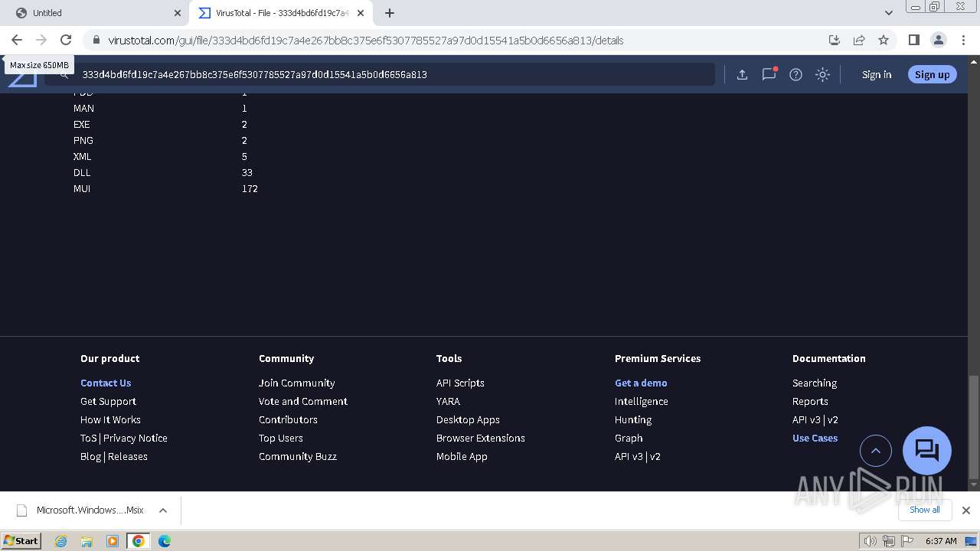
Task: Reload the current page
Action: [x=66, y=40]
